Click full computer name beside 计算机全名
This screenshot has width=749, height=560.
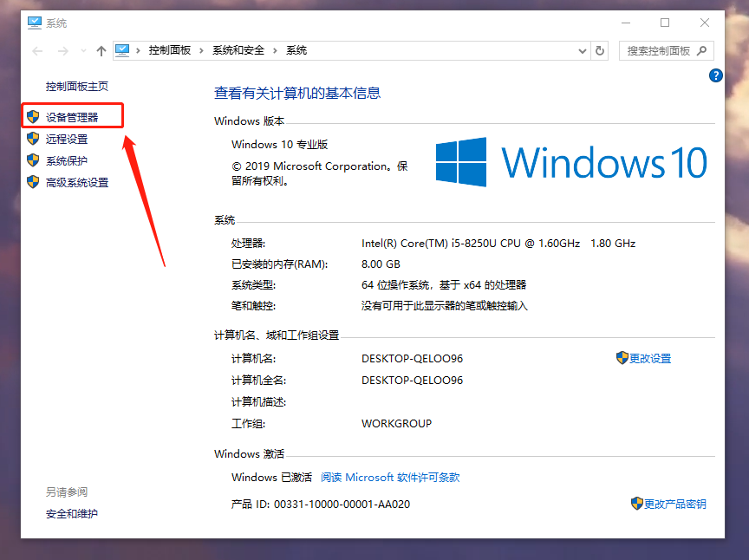tap(413, 380)
